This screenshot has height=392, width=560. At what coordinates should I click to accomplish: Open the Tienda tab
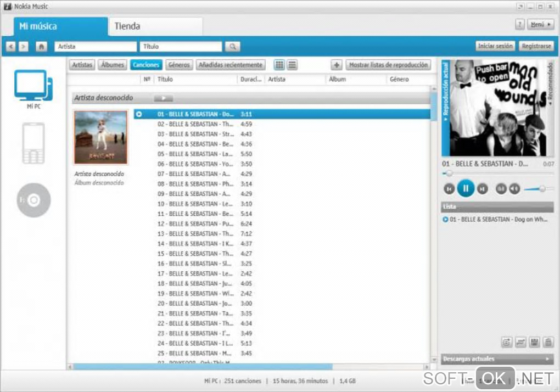(x=155, y=26)
